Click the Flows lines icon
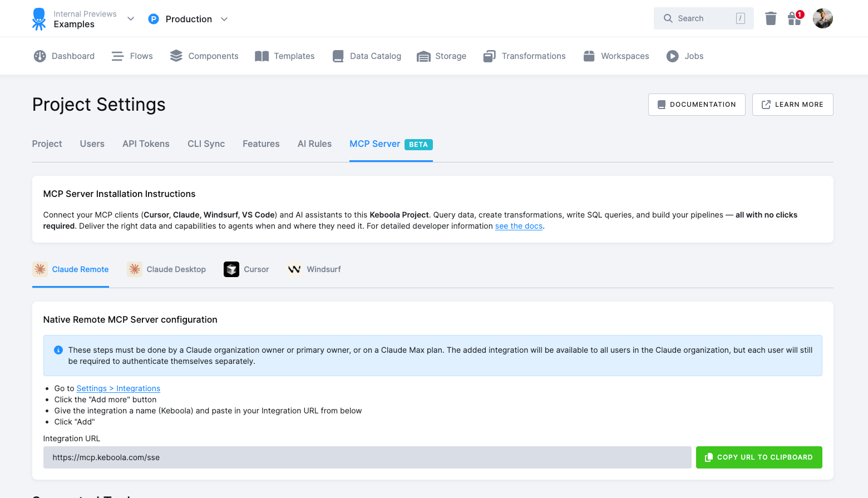This screenshot has width=868, height=498. pos(117,56)
